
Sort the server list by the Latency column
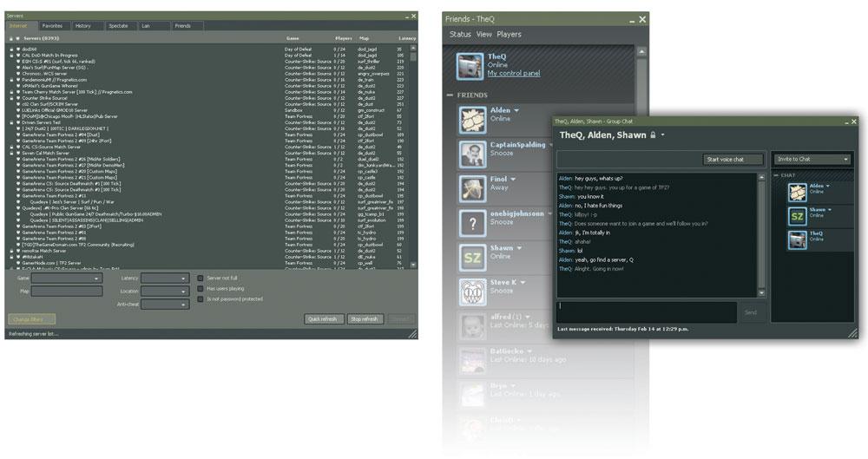point(407,39)
